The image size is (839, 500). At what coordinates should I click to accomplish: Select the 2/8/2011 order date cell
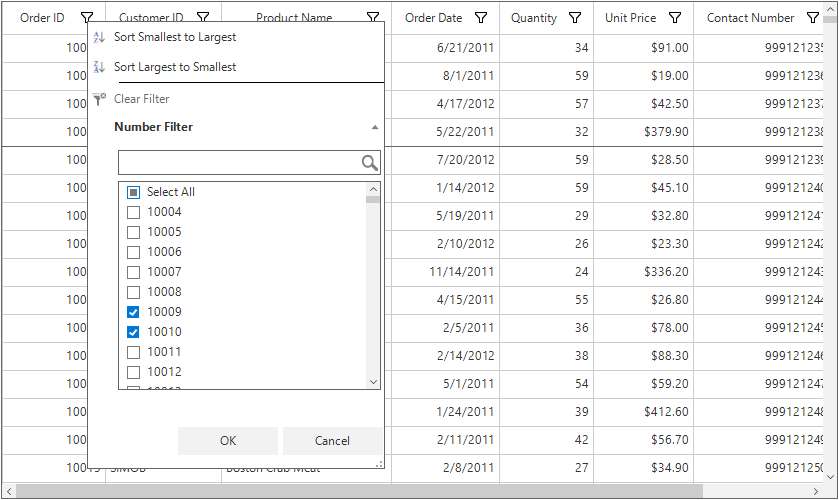coord(446,467)
